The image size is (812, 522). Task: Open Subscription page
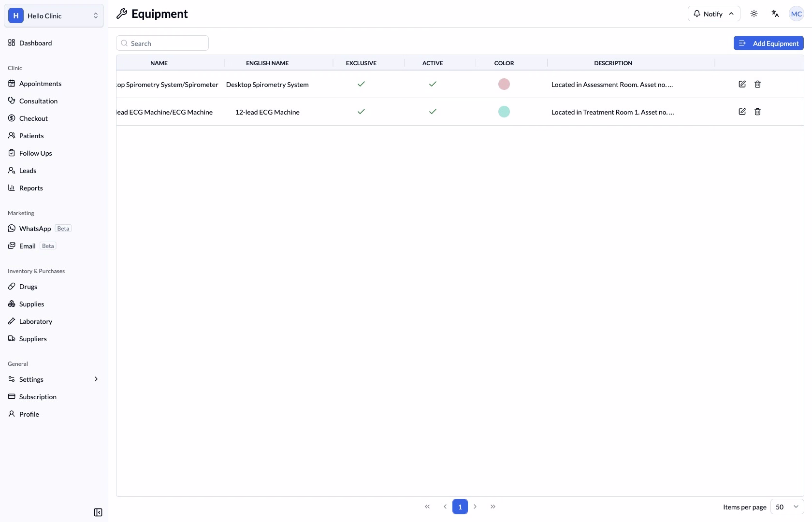(54, 397)
